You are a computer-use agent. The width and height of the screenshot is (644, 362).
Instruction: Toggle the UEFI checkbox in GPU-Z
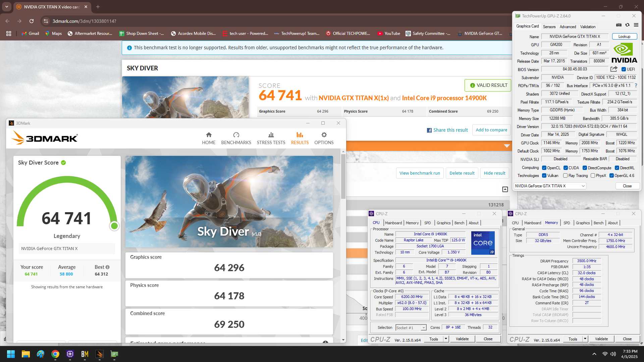tap(624, 69)
